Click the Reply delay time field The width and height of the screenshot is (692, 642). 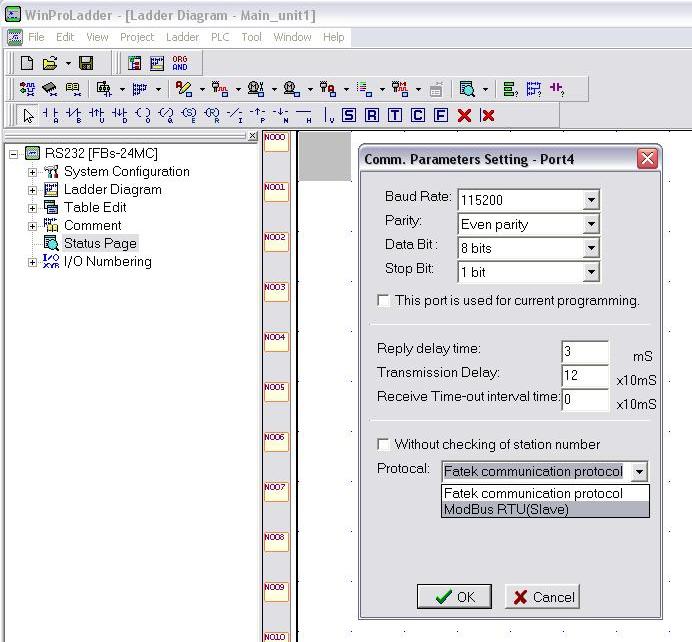click(x=585, y=352)
